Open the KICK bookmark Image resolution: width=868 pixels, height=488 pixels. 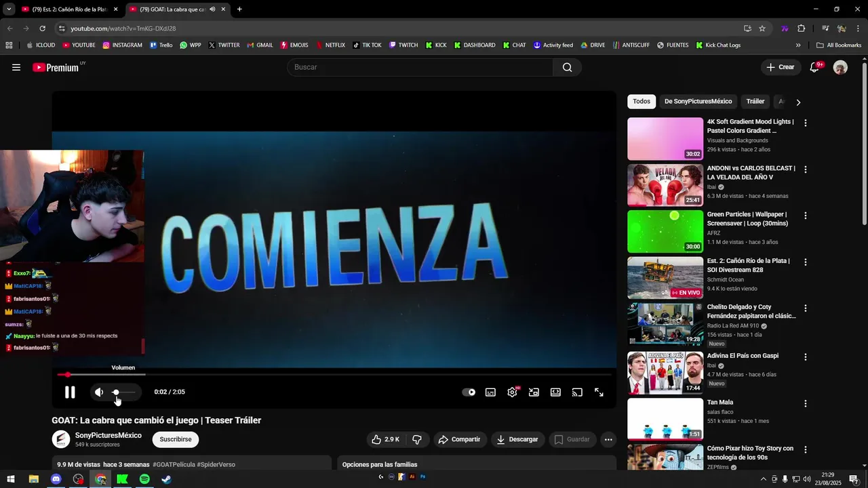pos(436,45)
